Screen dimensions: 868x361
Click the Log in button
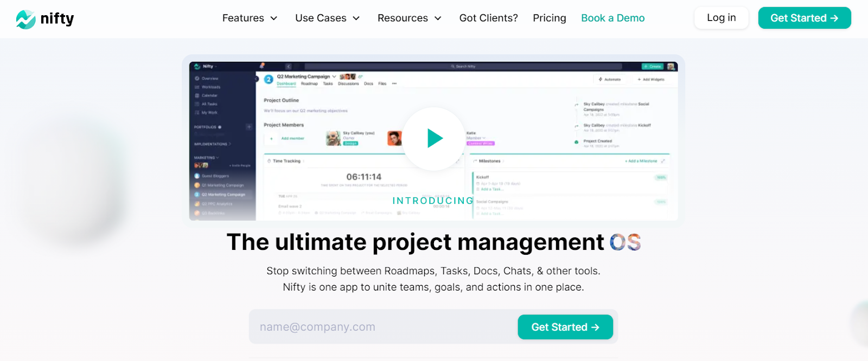[x=722, y=18]
